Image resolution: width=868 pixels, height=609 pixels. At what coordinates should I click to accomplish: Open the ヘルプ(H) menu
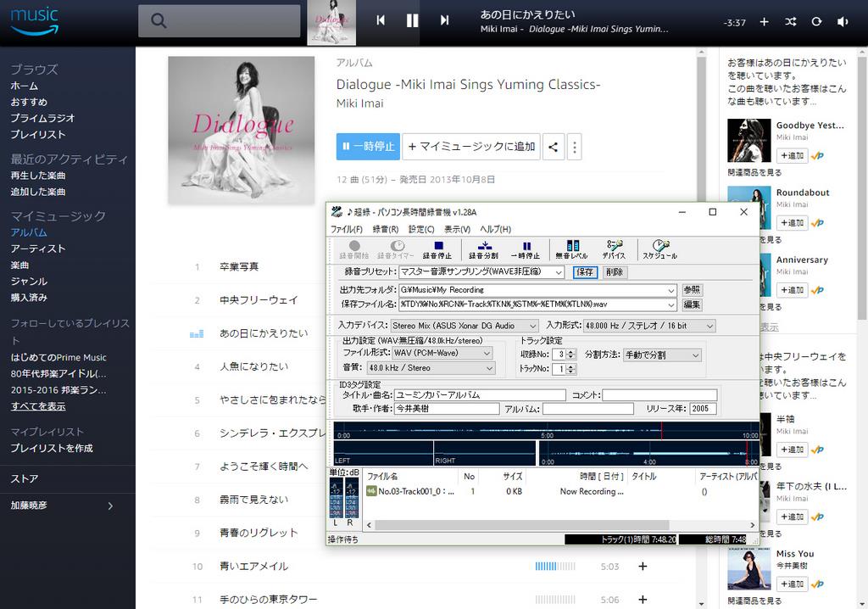click(x=495, y=229)
